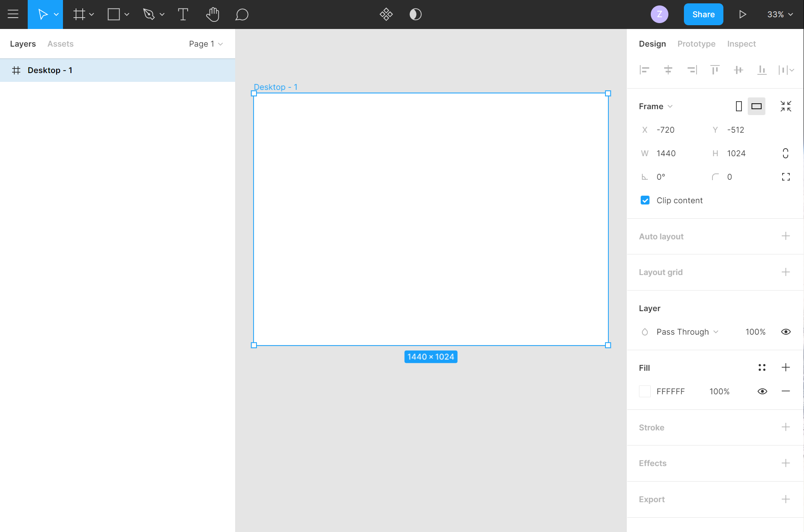
Task: Open the Page 1 dropdown
Action: pos(206,44)
